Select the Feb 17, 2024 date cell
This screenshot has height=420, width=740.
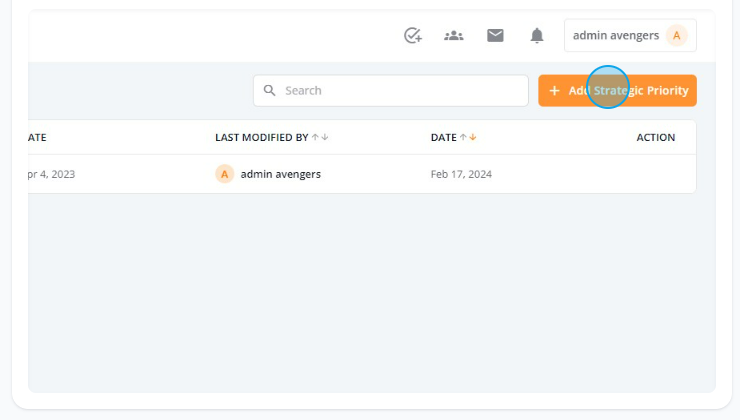click(x=461, y=174)
